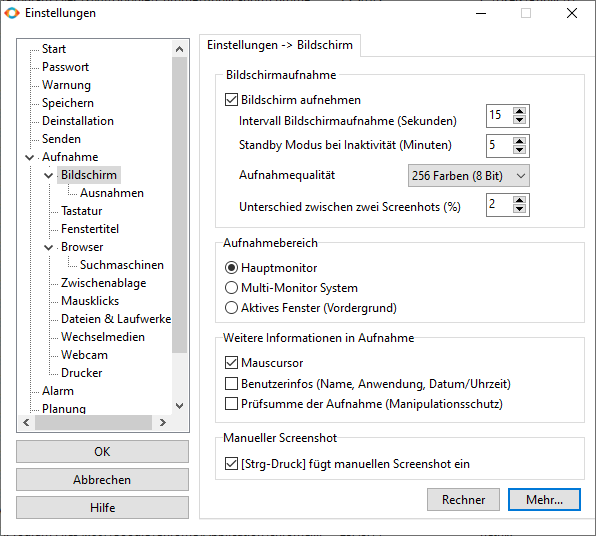Open the Aufnahmequalität dropdown
This screenshot has width=596, height=536.
[x=468, y=176]
